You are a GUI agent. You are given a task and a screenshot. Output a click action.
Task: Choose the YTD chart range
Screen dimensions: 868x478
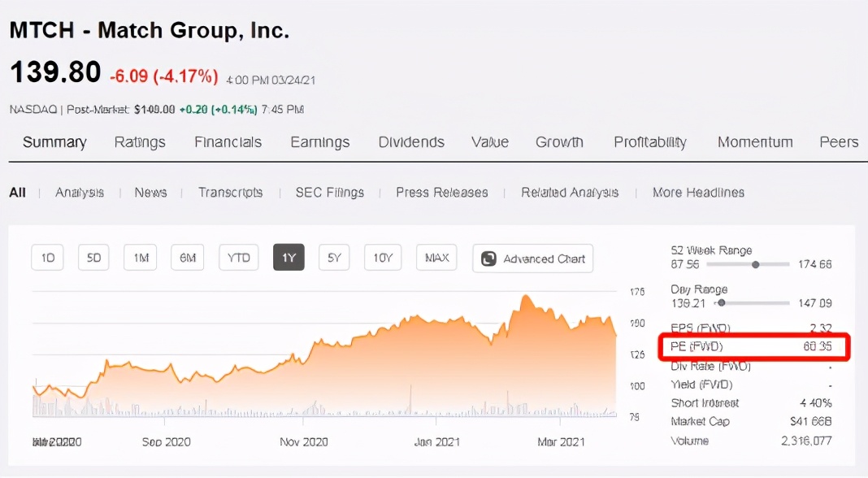pyautogui.click(x=238, y=258)
